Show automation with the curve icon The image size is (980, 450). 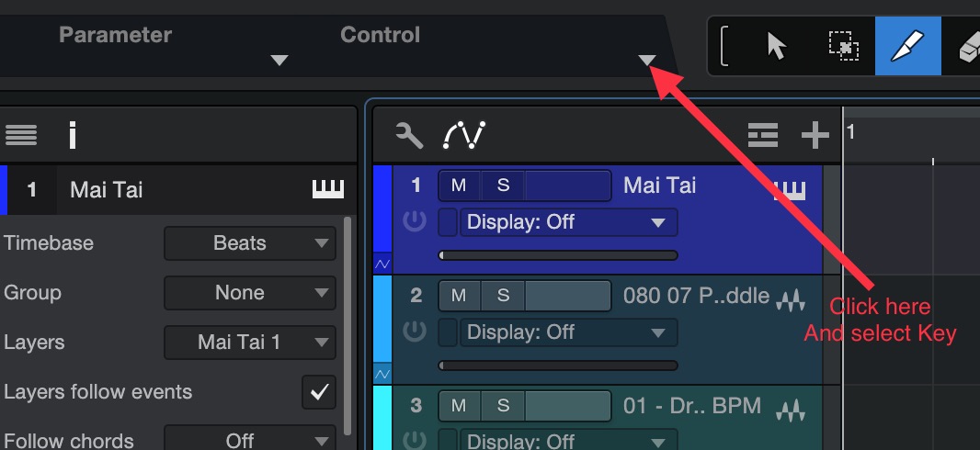(463, 135)
